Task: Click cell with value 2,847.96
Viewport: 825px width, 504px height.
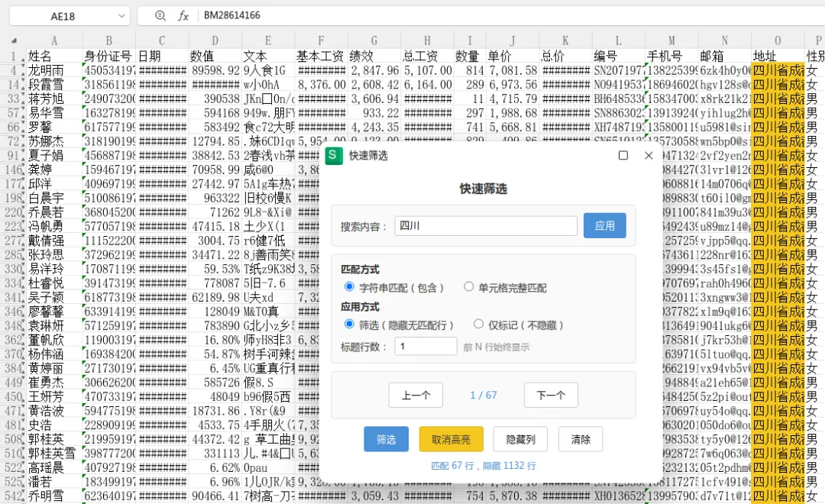Action: click(374, 70)
